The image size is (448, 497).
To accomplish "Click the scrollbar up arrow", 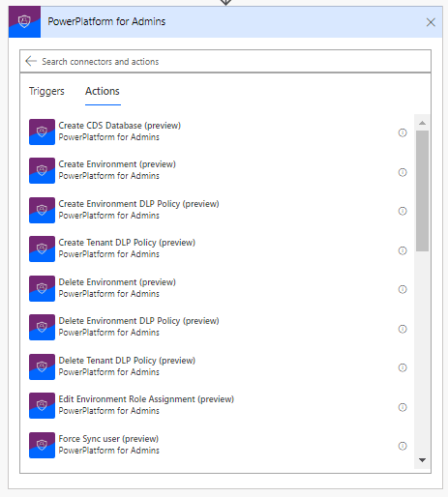I will [422, 123].
